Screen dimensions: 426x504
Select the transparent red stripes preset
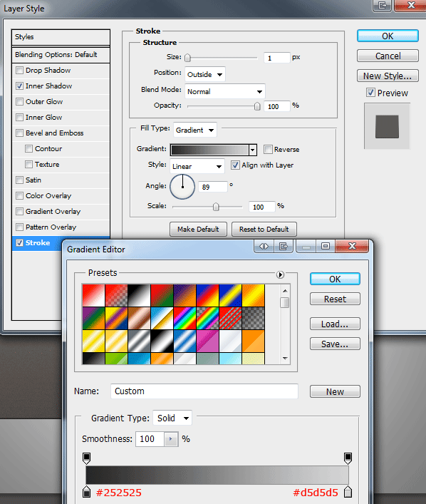click(x=230, y=318)
